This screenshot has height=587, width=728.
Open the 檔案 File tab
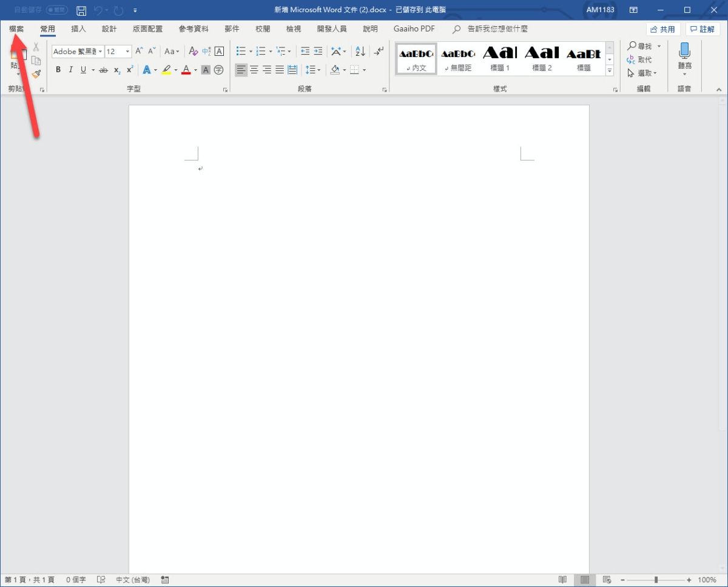(17, 29)
